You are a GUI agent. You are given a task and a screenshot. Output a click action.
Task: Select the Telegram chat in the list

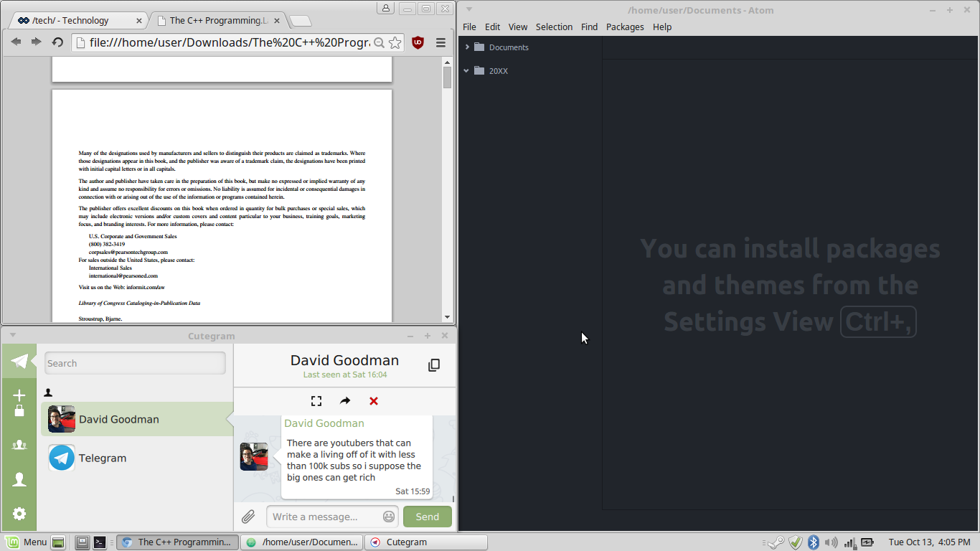[136, 458]
